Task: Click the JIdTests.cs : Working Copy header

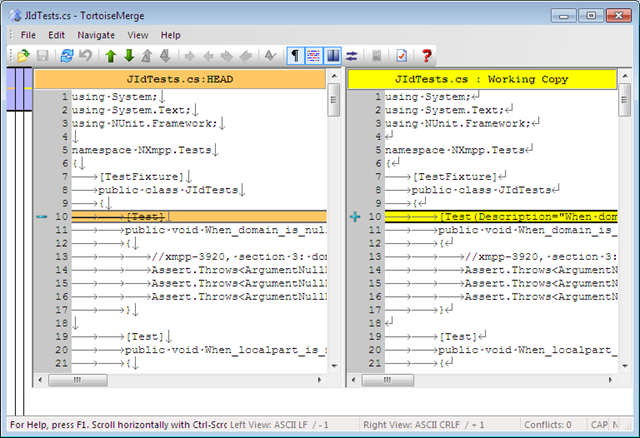Action: [482, 79]
